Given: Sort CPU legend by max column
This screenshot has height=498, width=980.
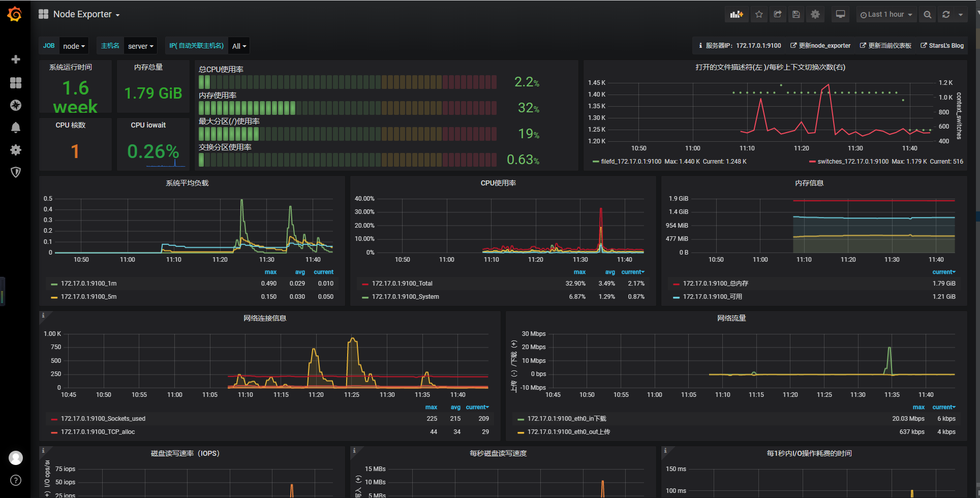Looking at the screenshot, I should point(579,272).
